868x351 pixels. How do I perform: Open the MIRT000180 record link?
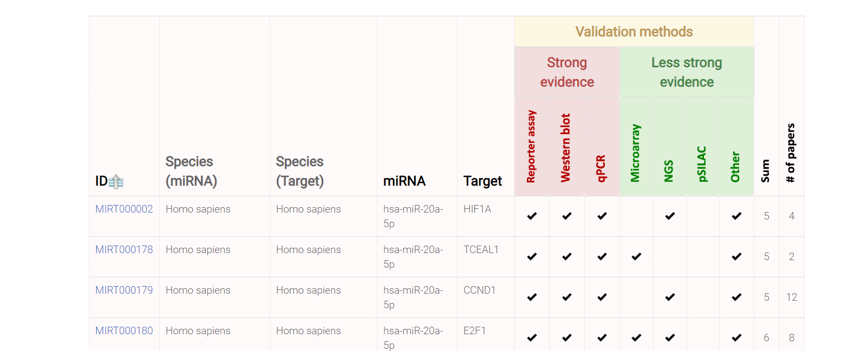pos(124,330)
